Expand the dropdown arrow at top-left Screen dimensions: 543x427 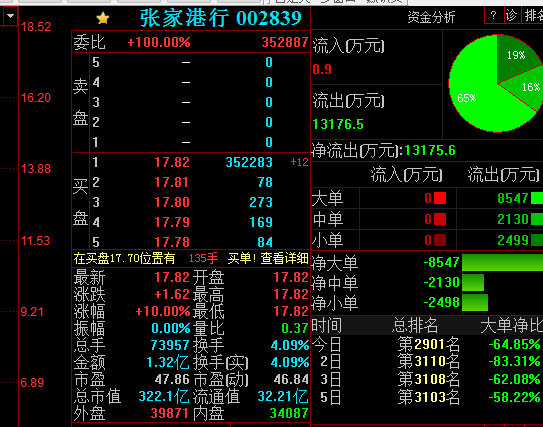tap(10, 16)
